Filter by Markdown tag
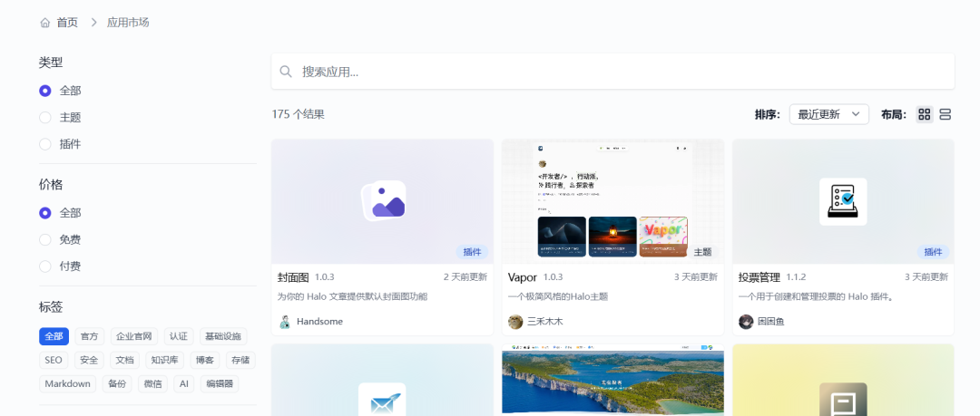The width and height of the screenshot is (980, 416). (x=67, y=384)
